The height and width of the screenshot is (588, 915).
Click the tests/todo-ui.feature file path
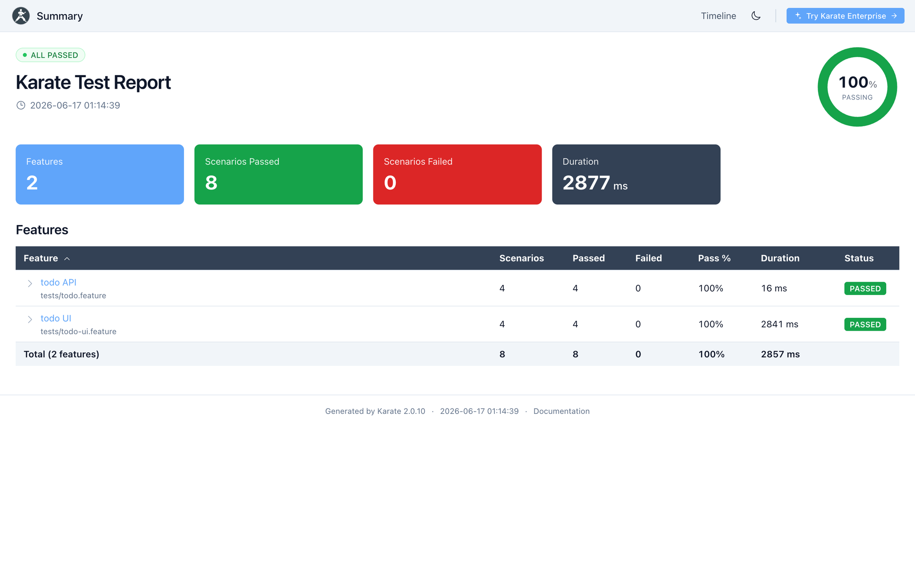[79, 331]
